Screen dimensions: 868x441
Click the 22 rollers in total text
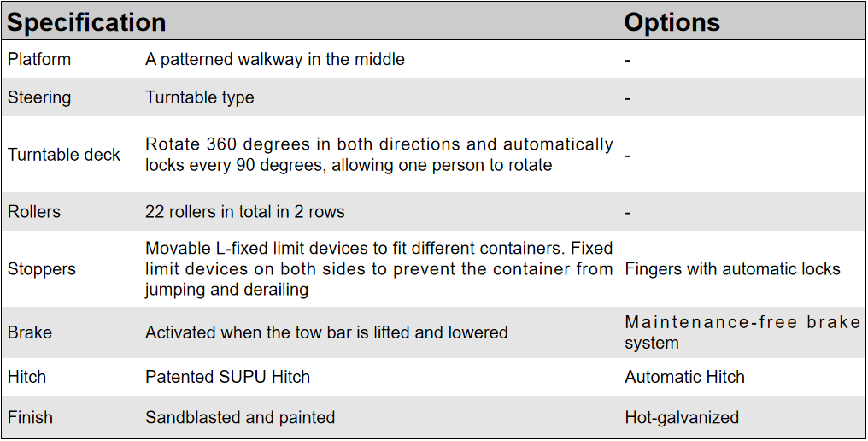(245, 212)
